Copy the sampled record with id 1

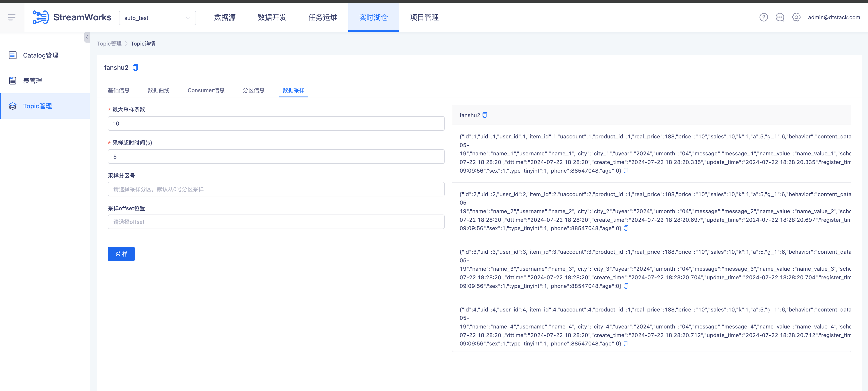pyautogui.click(x=626, y=171)
